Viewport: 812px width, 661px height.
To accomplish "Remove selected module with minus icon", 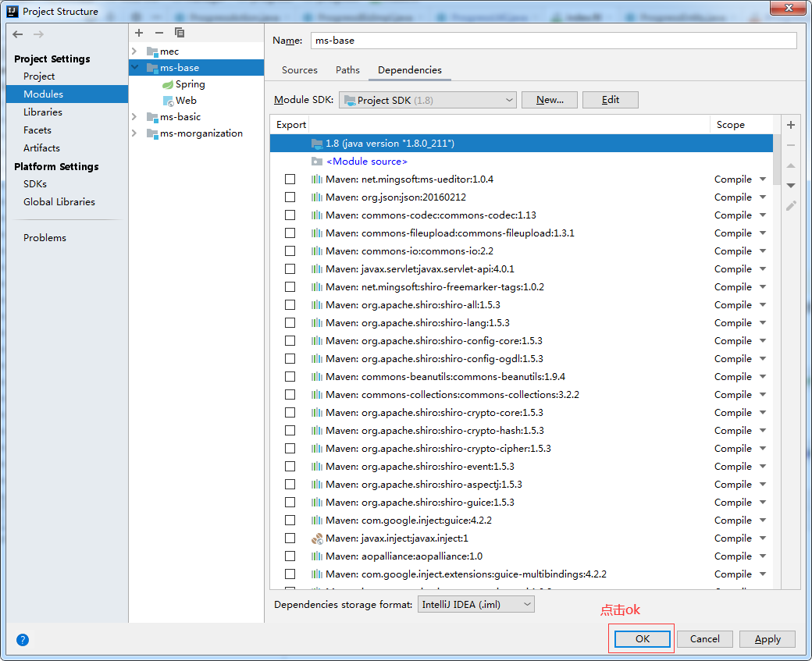I will pyautogui.click(x=159, y=33).
